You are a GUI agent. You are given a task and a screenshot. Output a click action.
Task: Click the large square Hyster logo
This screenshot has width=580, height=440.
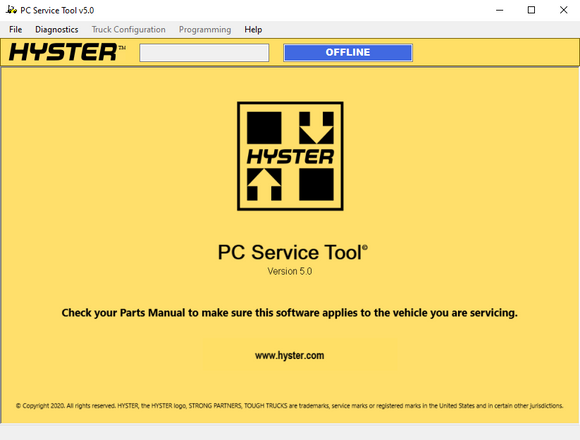pyautogui.click(x=290, y=156)
